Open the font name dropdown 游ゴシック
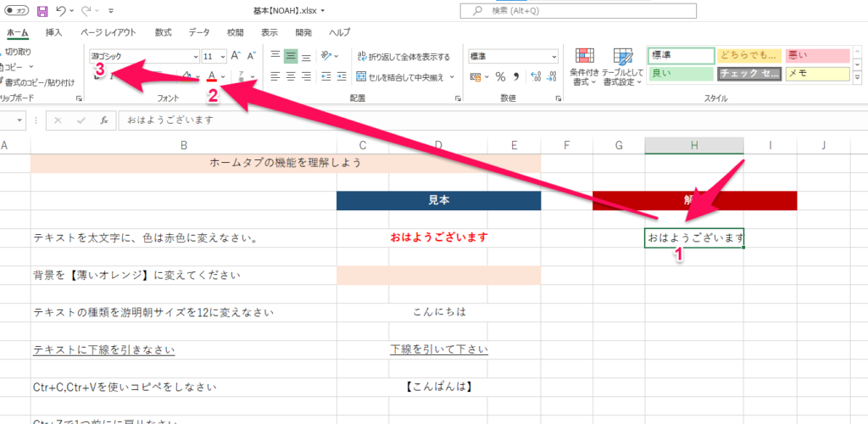The height and width of the screenshot is (424, 868). pos(142,56)
